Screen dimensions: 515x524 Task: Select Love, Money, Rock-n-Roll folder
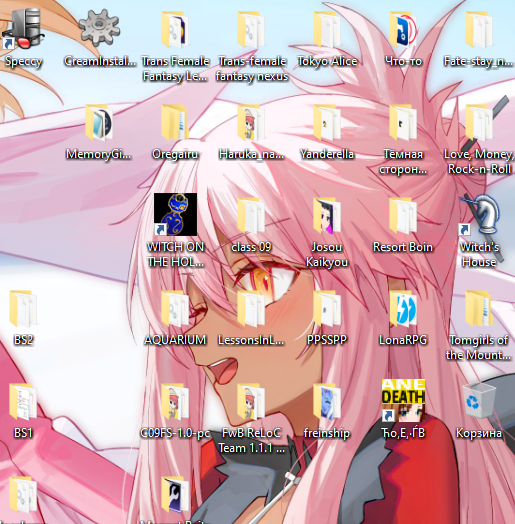pyautogui.click(x=479, y=124)
